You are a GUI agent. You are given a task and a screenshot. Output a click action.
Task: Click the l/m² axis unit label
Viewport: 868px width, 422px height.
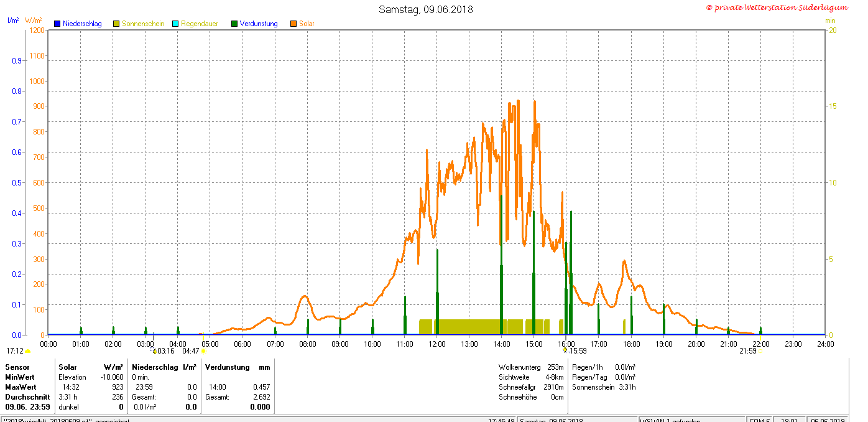pos(13,21)
